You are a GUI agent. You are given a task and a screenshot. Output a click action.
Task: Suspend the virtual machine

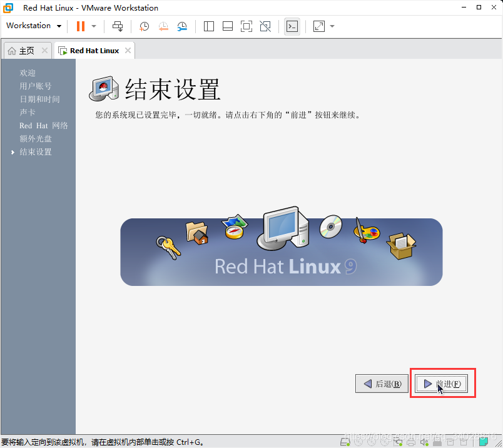click(x=82, y=26)
